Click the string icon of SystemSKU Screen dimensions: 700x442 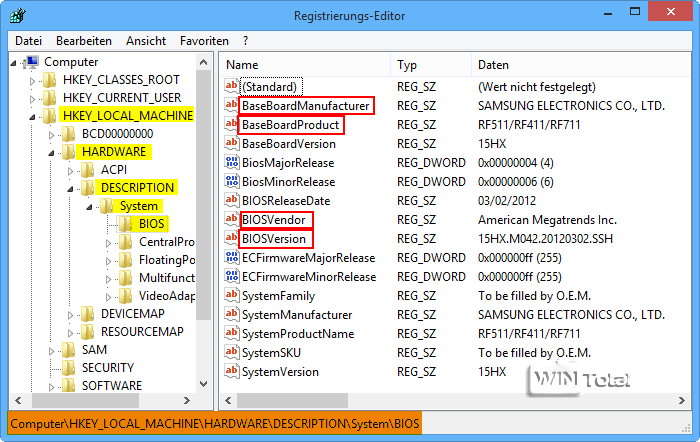pos(231,352)
